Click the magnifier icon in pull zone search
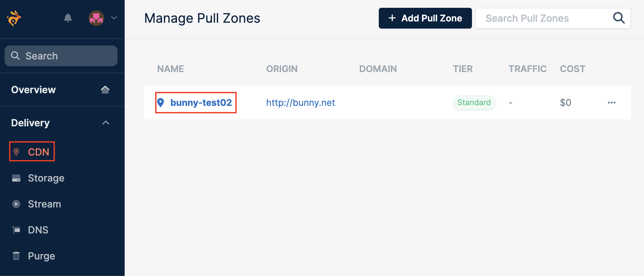The image size is (644, 276). tap(619, 18)
